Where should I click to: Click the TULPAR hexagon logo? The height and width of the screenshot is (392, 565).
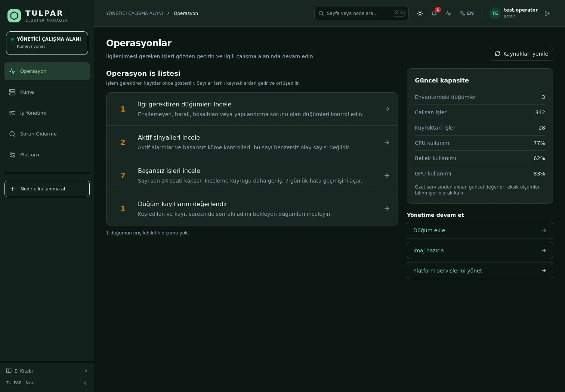(x=14, y=16)
